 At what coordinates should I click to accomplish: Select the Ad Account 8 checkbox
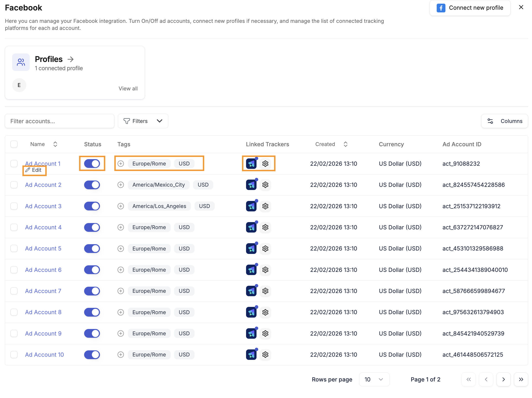point(14,312)
